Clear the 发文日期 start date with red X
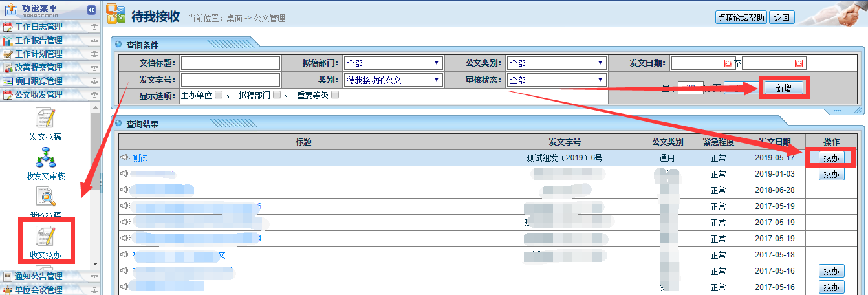868x295 pixels. [728, 63]
